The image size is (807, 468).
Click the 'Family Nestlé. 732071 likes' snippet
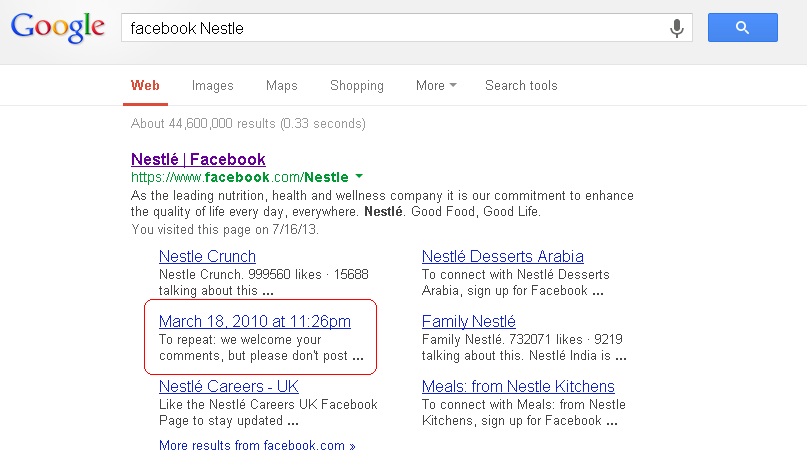pos(524,348)
